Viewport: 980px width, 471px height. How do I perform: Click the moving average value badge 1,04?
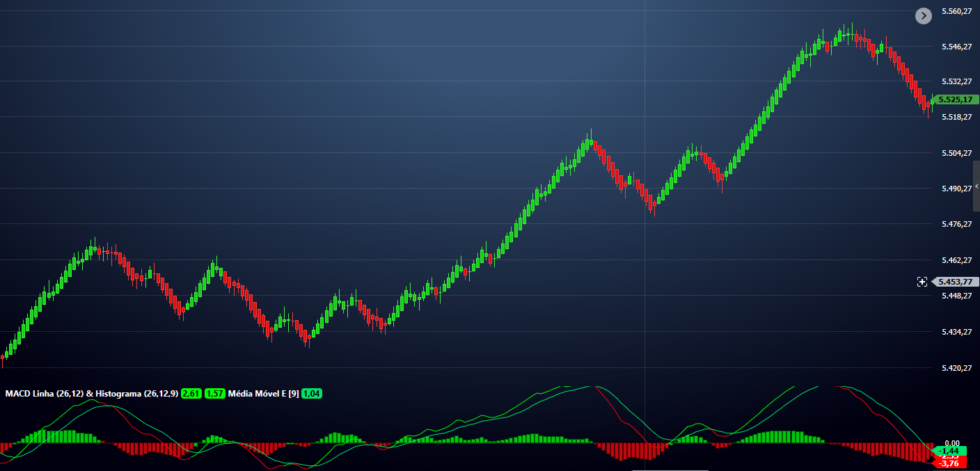312,394
